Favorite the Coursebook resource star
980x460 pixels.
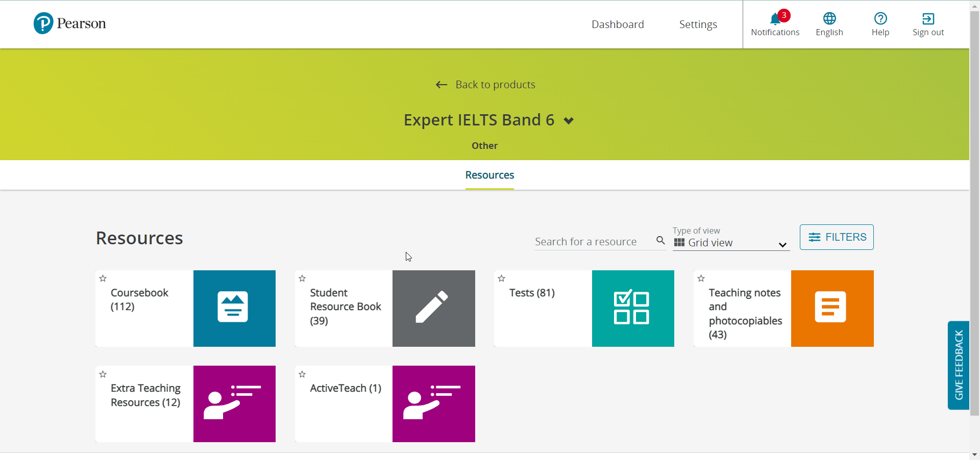(103, 278)
